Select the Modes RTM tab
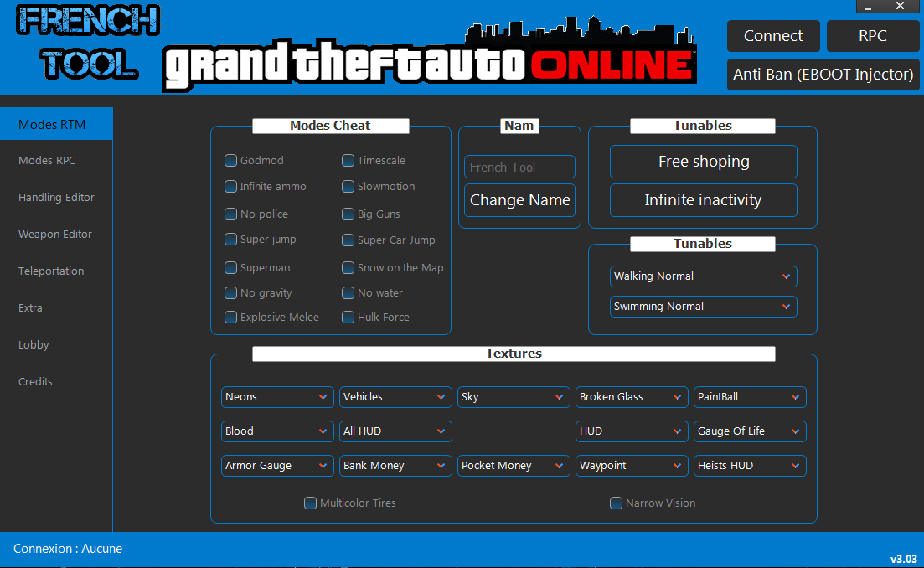This screenshot has width=924, height=568. [56, 124]
